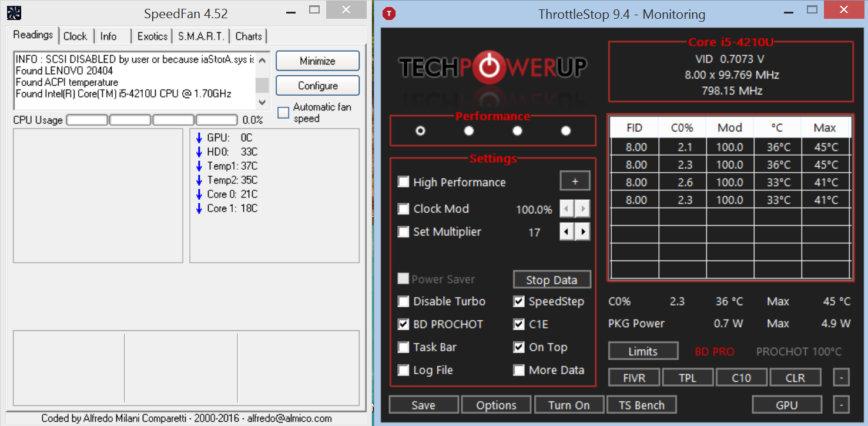Click the last CPU Usage bar before 0.0%
The width and height of the screenshot is (868, 426).
[216, 120]
